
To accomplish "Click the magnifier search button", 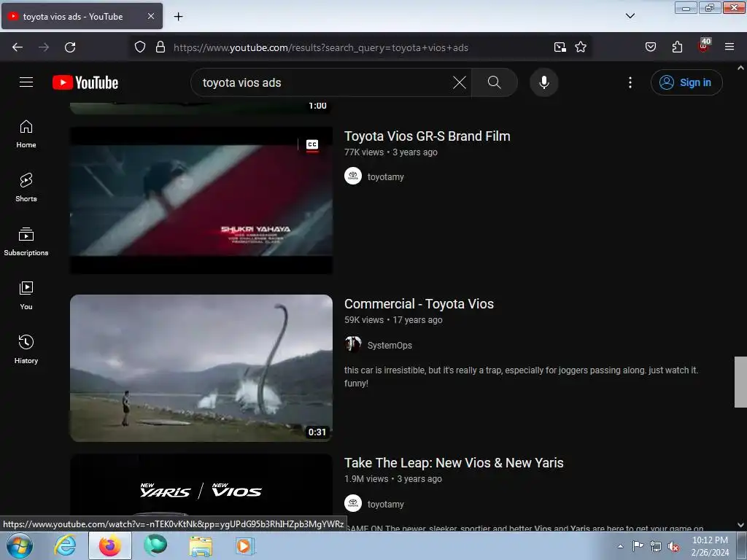I will click(x=495, y=82).
